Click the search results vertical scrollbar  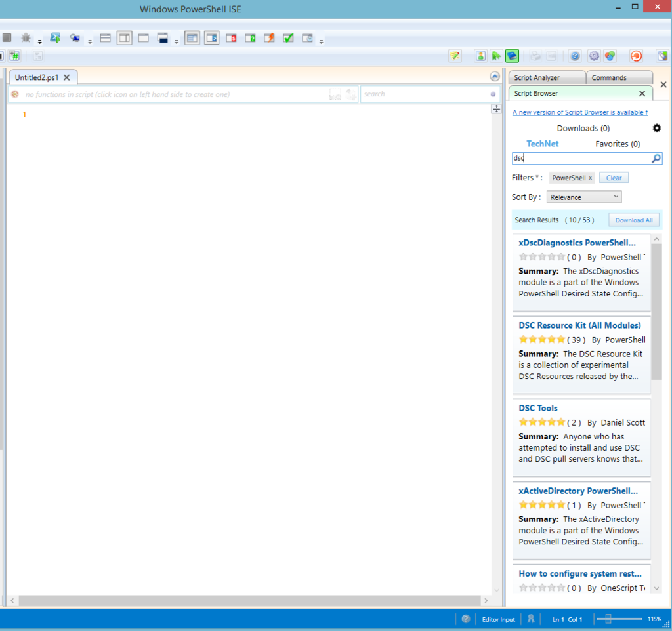(x=656, y=312)
